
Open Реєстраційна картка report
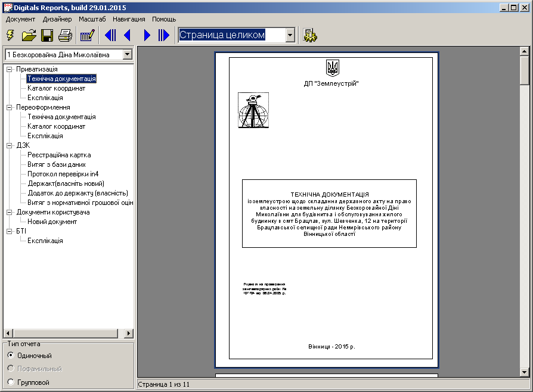tap(59, 155)
